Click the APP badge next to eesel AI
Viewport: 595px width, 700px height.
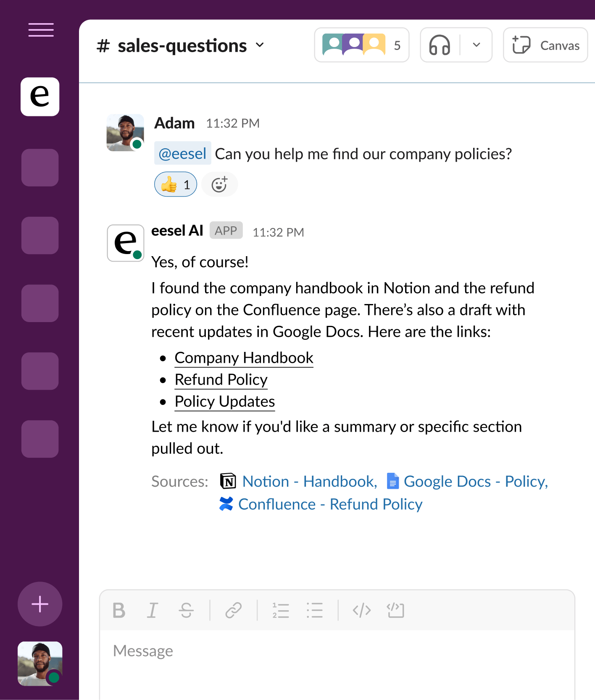tap(226, 230)
